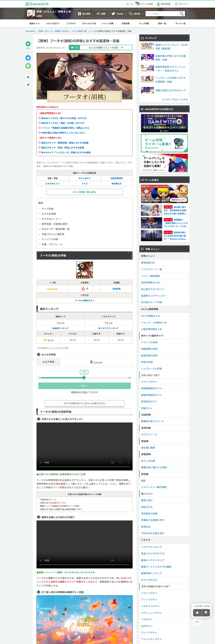Open 掲示板 bulletin board button
Image resolution: width=215 pixels, height=644 pixels.
pyautogui.click(x=134, y=14)
